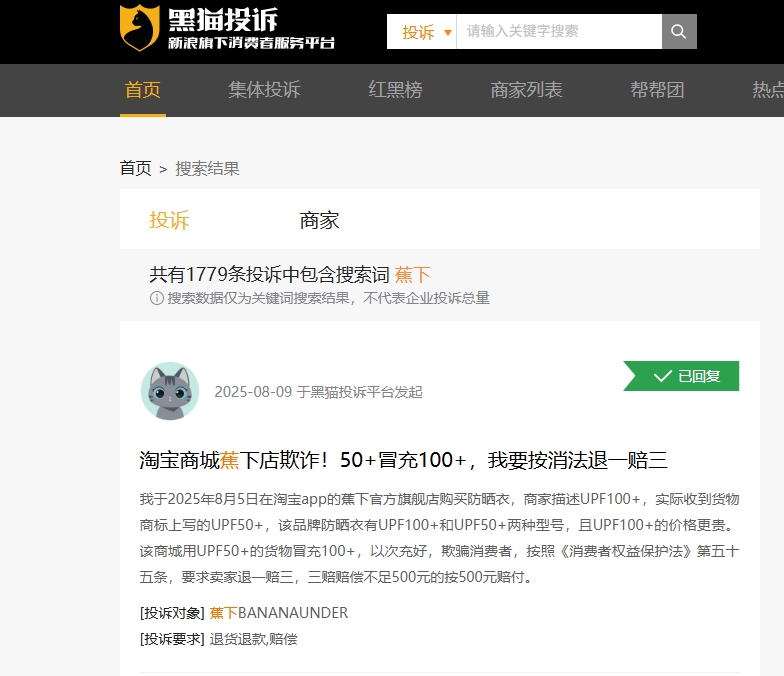This screenshot has height=676, width=784.
Task: Open complaint titled 淘宝商城蕉下店欺诈
Action: point(403,460)
